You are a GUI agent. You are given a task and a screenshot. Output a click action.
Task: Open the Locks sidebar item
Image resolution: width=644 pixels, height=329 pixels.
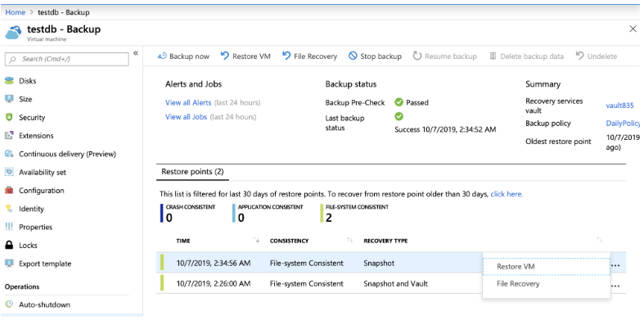(x=28, y=246)
